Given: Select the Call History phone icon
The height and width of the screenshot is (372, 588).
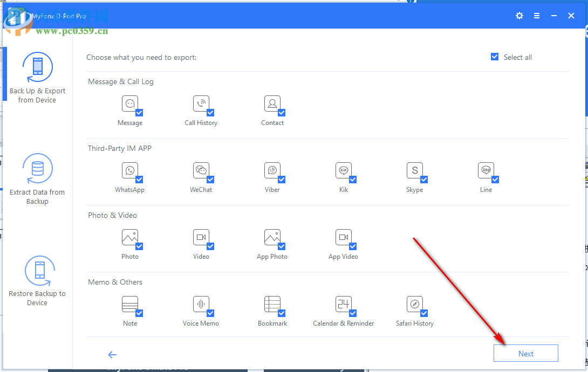Looking at the screenshot, I should click(x=201, y=104).
